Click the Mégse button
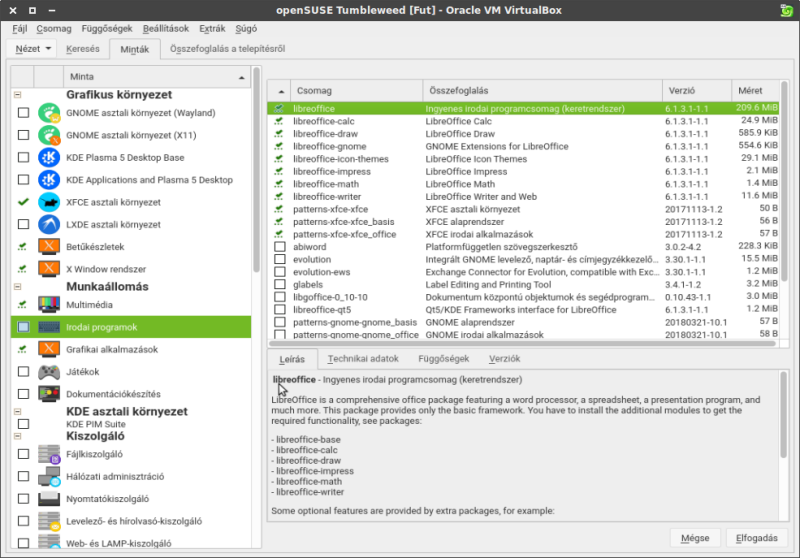 695,538
